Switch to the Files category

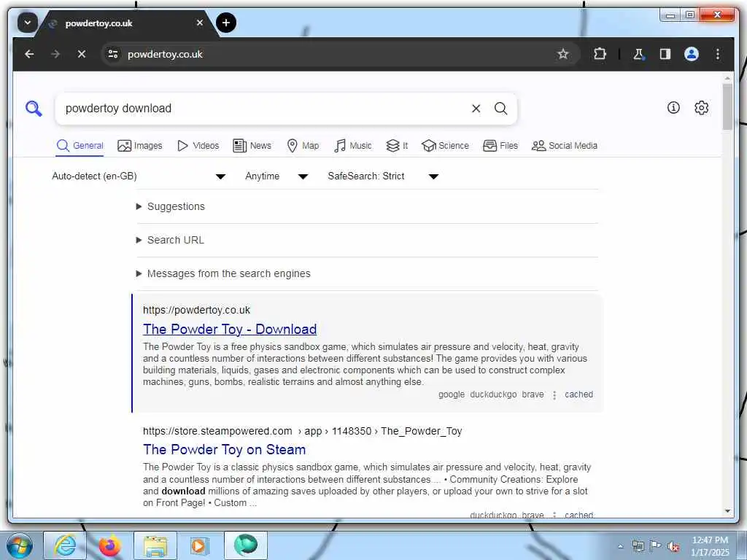tap(500, 146)
